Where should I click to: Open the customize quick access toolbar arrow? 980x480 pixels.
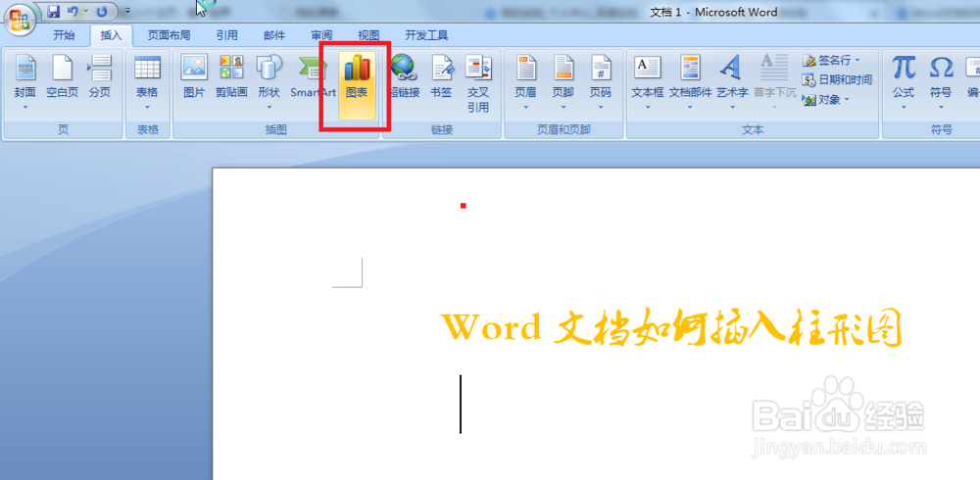tap(127, 11)
